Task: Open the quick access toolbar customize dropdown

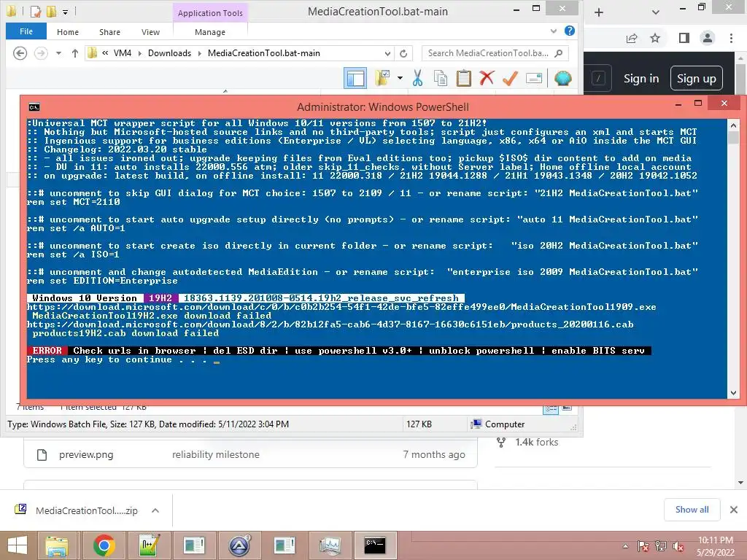Action: coord(65,12)
